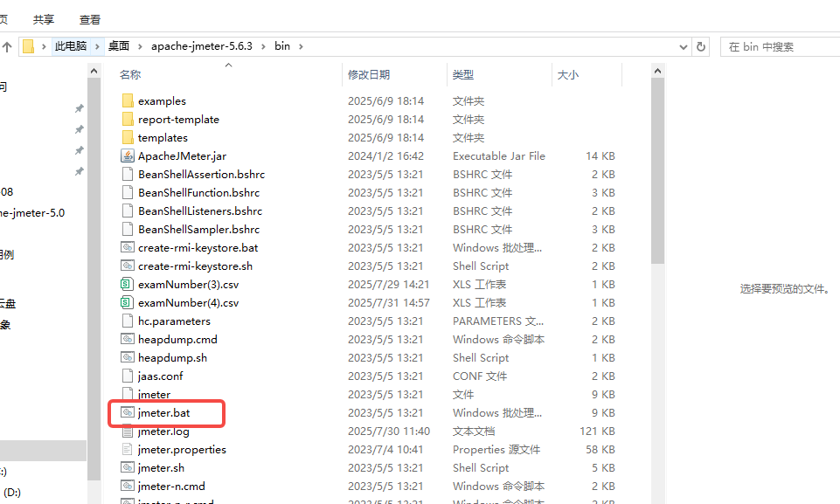Expand the chevron after 此电脑 in the path
Image resolution: width=840 pixels, height=504 pixels.
point(97,46)
